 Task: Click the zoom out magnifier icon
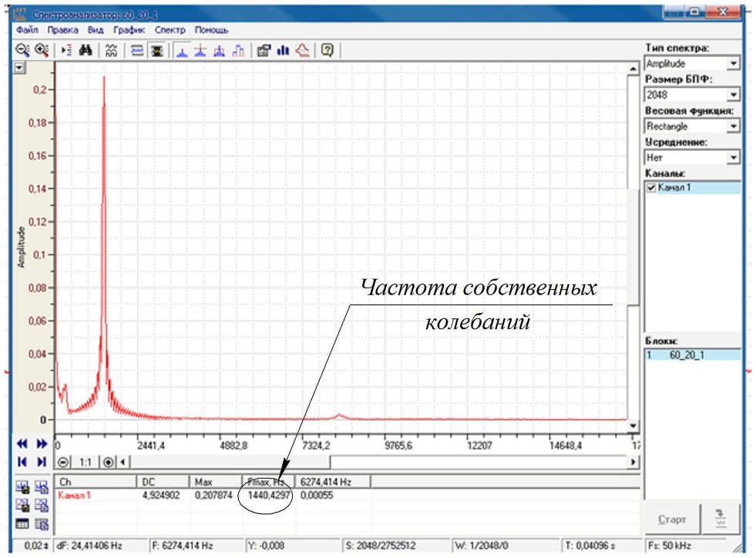22,49
